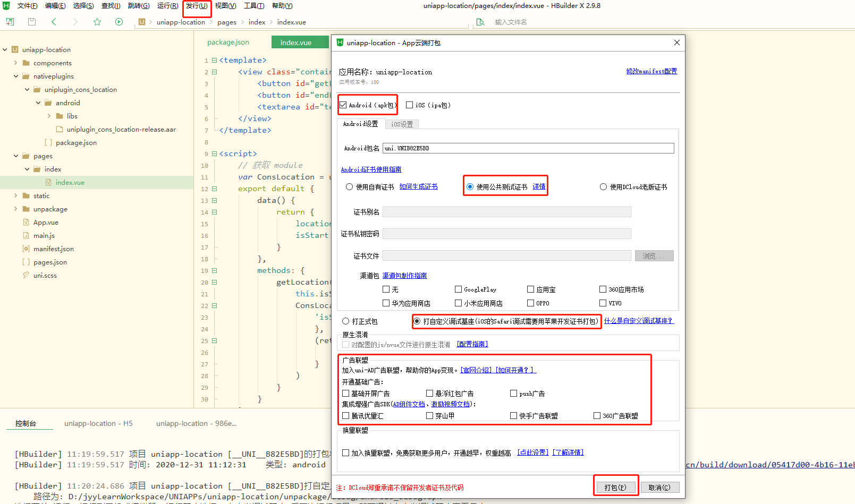This screenshot has width=855, height=504.
Task: Click the 打包(P) button
Action: [x=615, y=486]
